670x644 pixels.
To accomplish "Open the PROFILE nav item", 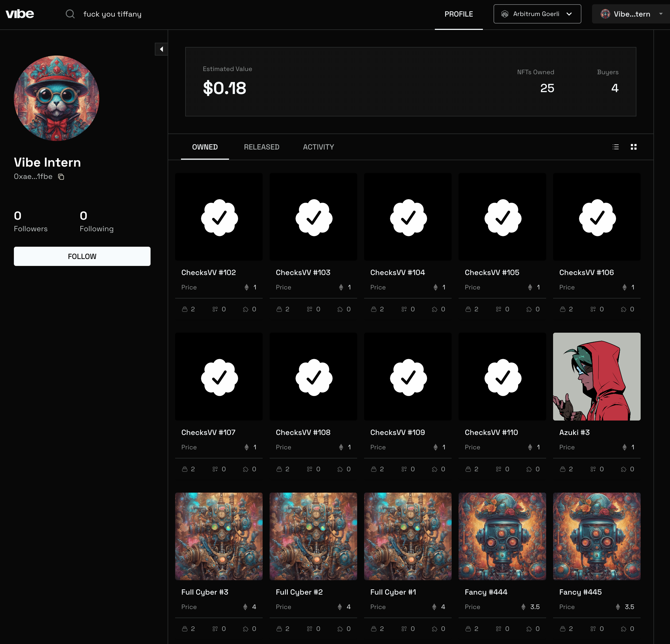I will [x=458, y=14].
